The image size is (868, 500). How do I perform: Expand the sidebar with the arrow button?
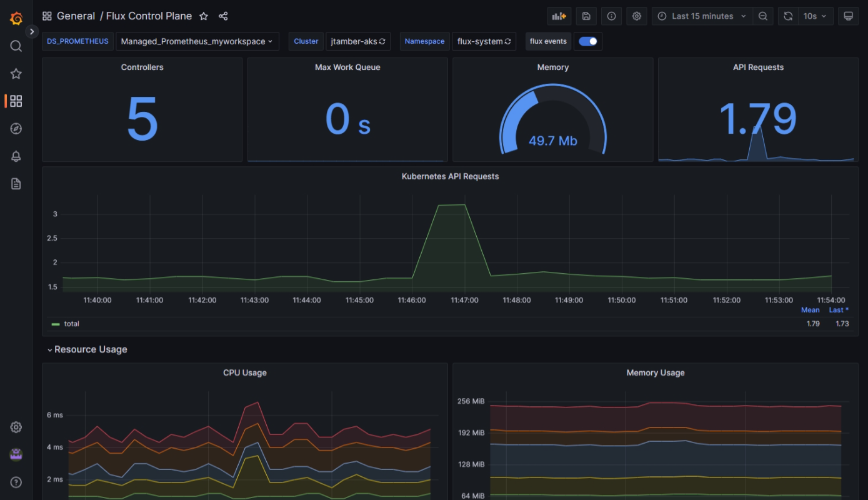click(x=32, y=31)
